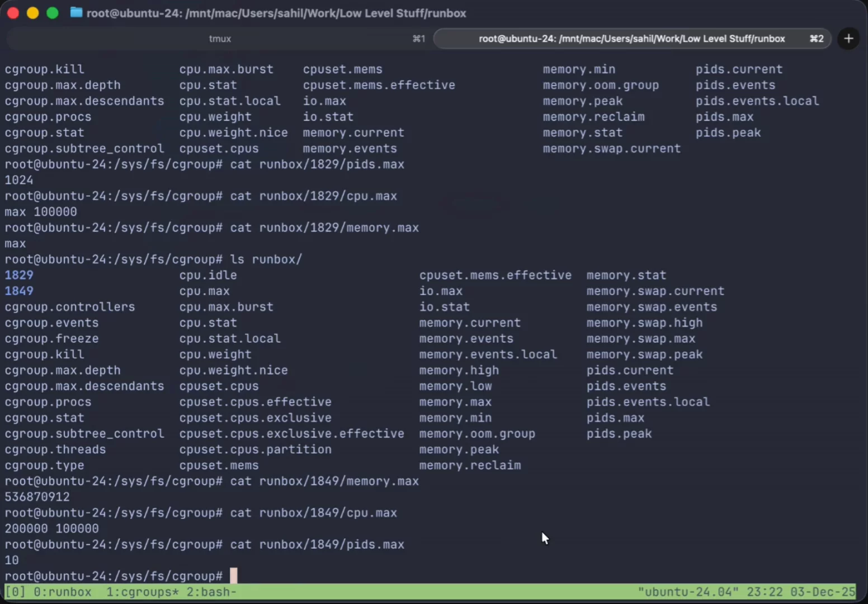
Task: Click memory.low entry
Action: click(456, 386)
